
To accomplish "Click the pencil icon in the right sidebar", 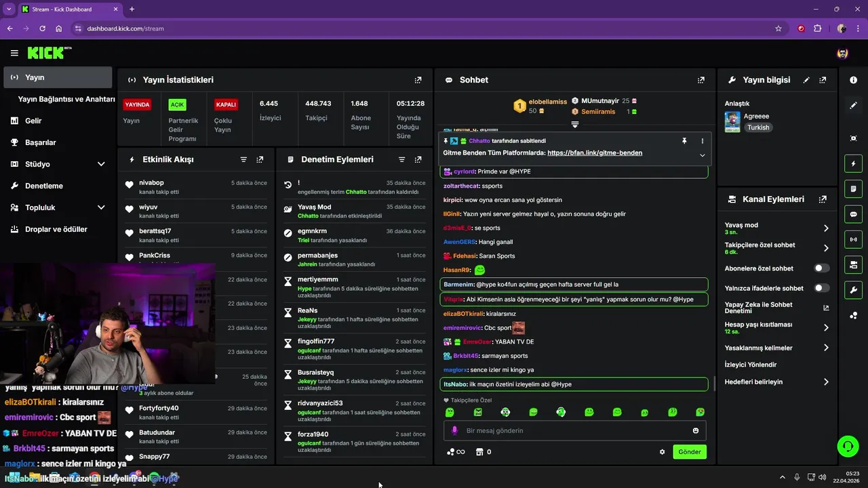I will [x=853, y=106].
